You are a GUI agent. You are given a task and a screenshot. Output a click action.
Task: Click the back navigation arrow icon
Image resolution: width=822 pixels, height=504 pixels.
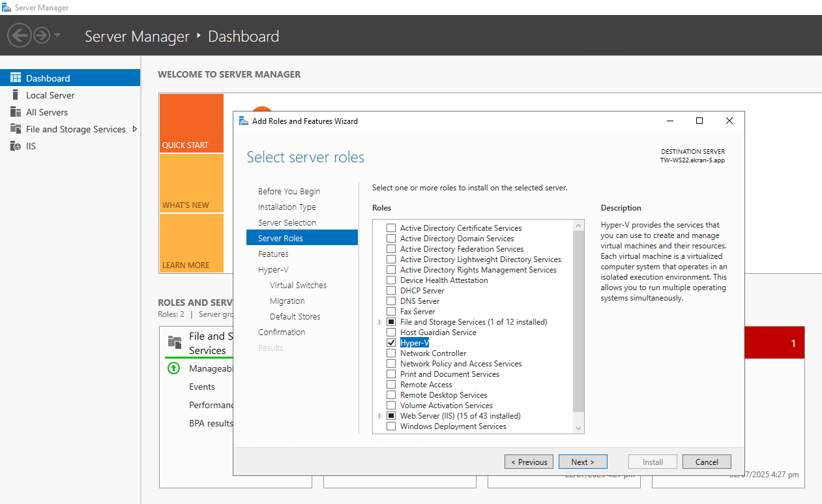click(20, 35)
